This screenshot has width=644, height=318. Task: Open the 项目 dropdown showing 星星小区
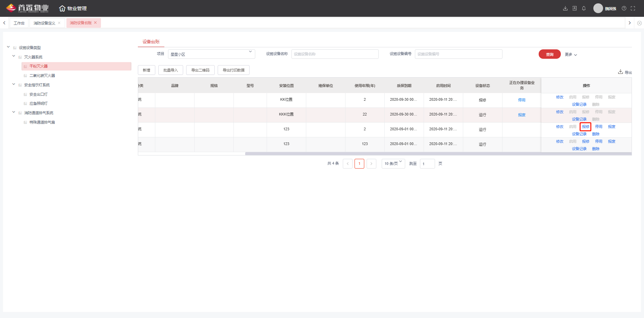coord(211,54)
